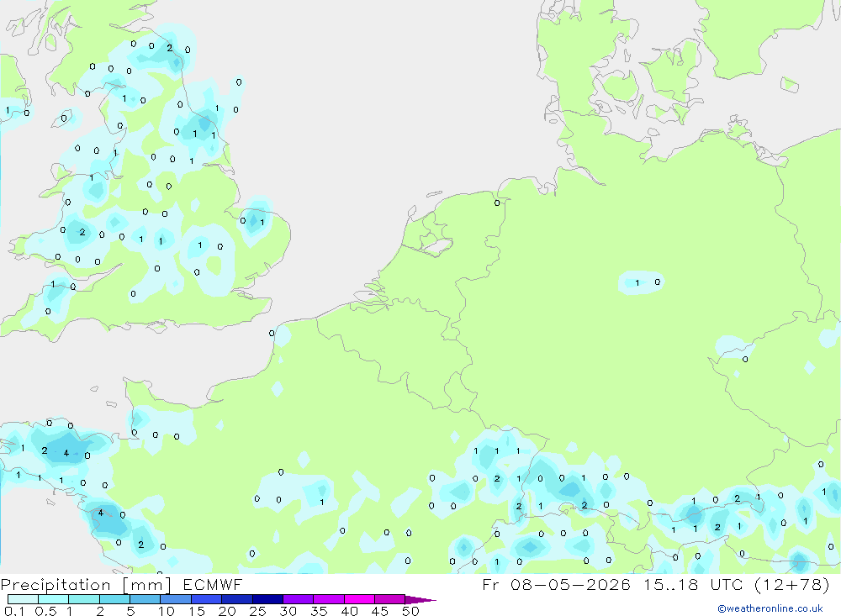841x616 pixels.
Task: Click the 'Fr 08-05-2026' date text
Action: [x=556, y=584]
